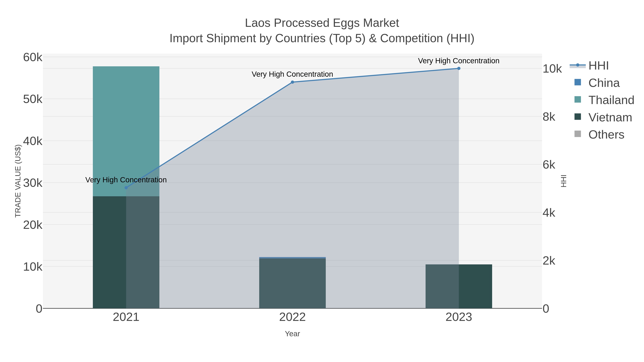Click the Vietnam bar for 2023

click(459, 286)
